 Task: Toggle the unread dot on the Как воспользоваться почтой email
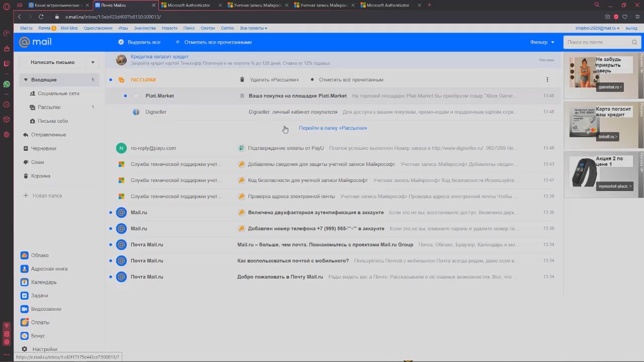click(x=111, y=260)
